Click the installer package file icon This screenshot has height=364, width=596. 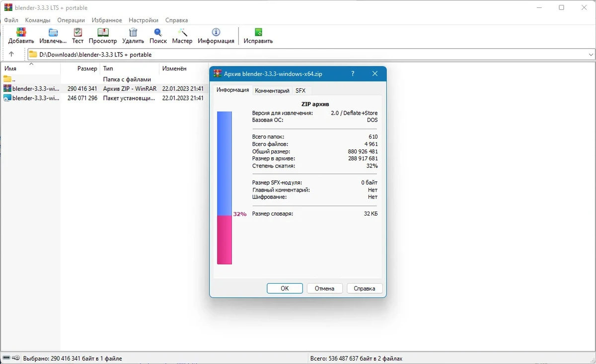[x=7, y=98]
